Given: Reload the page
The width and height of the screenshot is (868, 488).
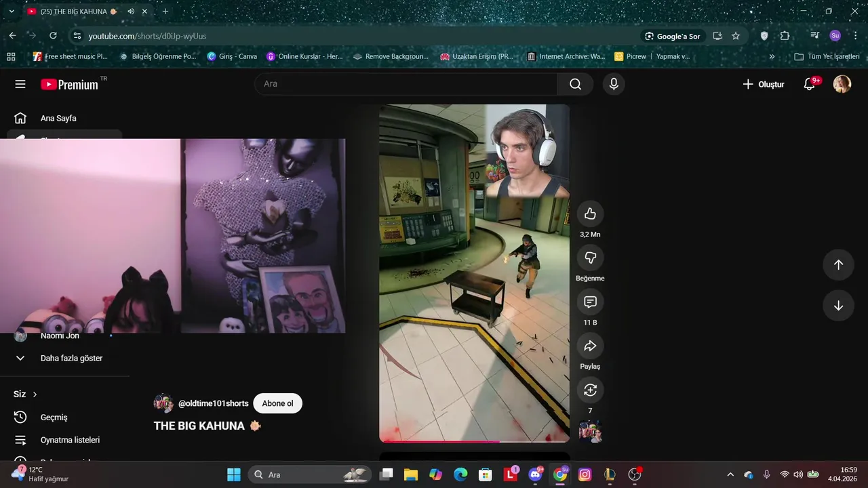Looking at the screenshot, I should [x=53, y=36].
